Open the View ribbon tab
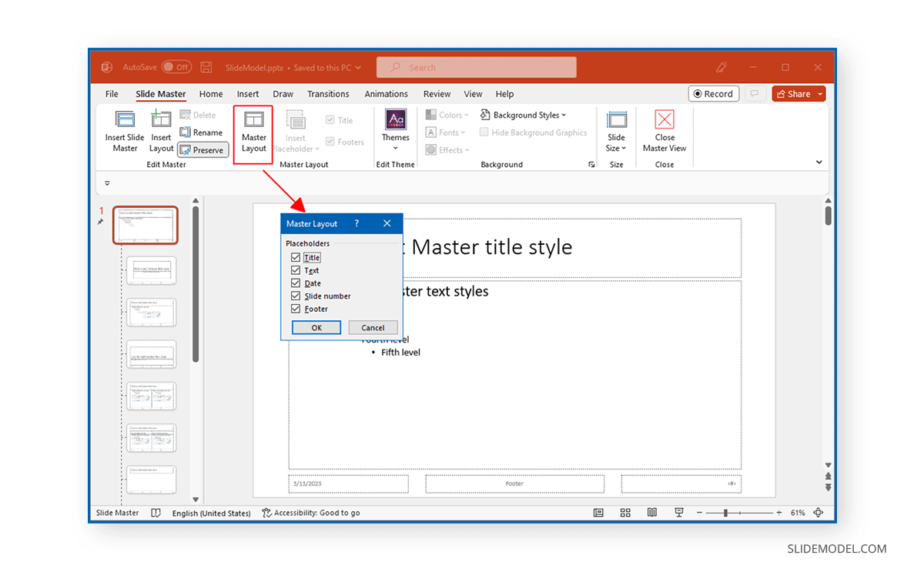This screenshot has width=924, height=572. 473,93
